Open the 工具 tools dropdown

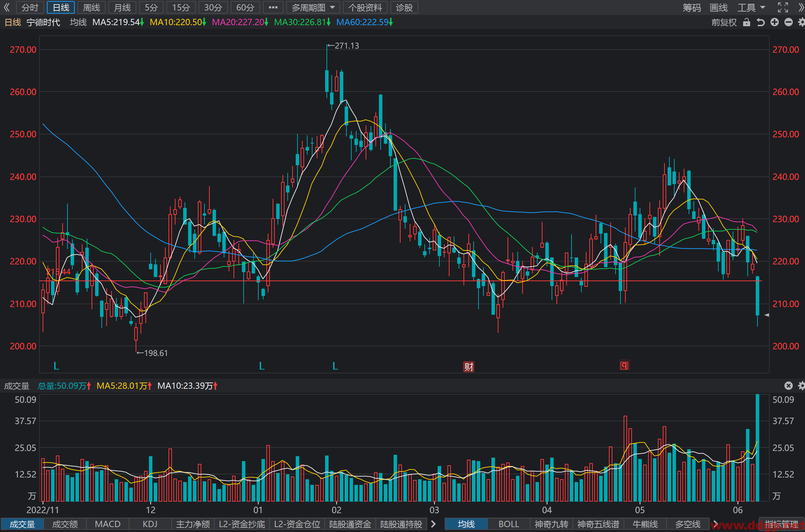click(751, 7)
